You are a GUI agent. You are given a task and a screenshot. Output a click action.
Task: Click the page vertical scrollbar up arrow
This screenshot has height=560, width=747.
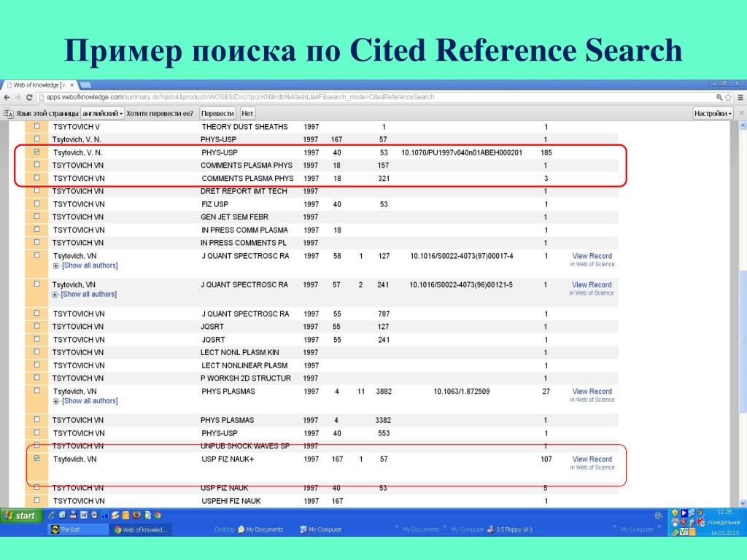[743, 125]
